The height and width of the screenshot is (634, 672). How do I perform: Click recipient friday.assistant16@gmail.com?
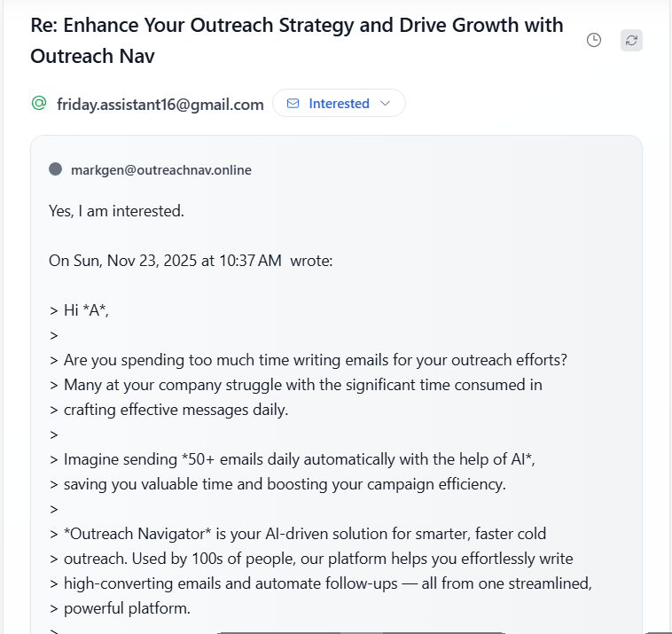[160, 105]
